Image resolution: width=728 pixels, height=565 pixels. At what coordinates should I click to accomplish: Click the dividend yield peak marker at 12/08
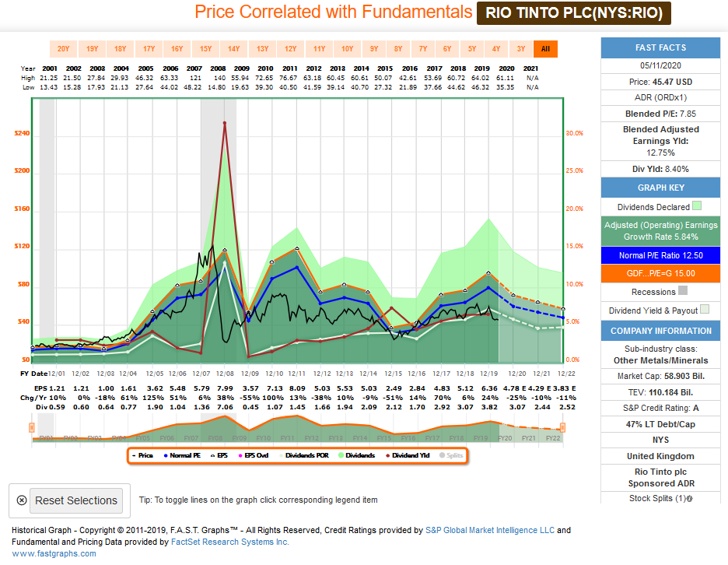[224, 123]
